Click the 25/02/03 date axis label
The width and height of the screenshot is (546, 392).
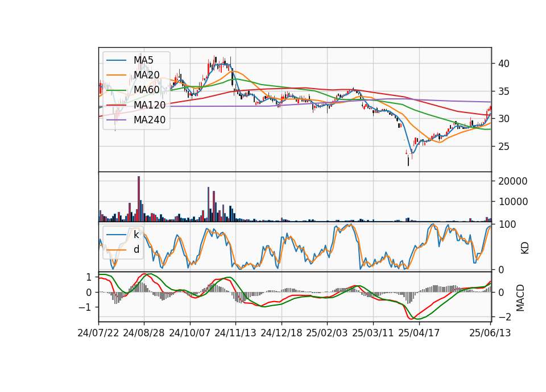pos(327,333)
